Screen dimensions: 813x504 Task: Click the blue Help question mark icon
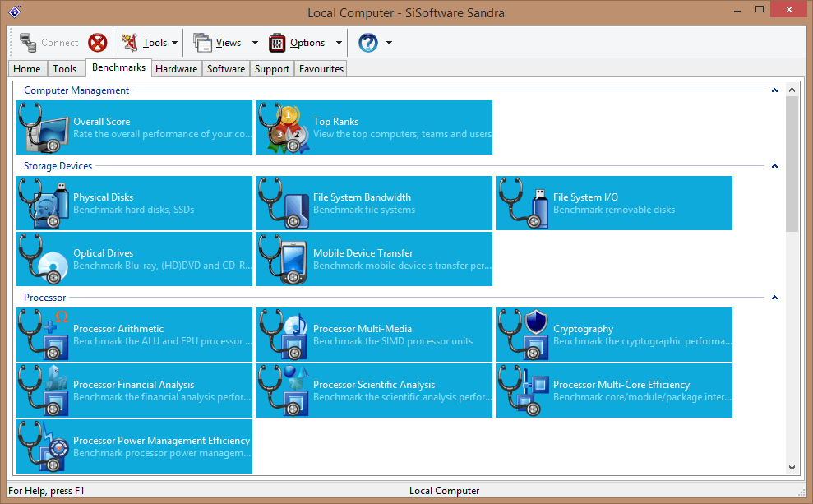(x=368, y=43)
